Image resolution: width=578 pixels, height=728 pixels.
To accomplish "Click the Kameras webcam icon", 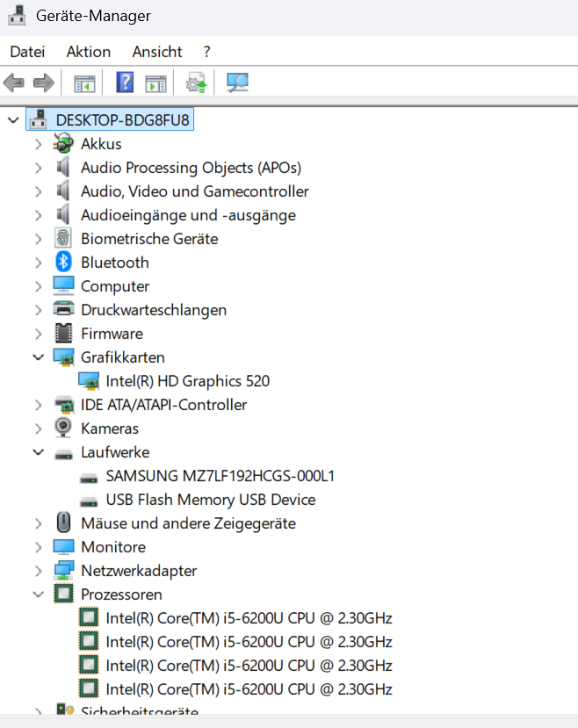I will (x=63, y=428).
